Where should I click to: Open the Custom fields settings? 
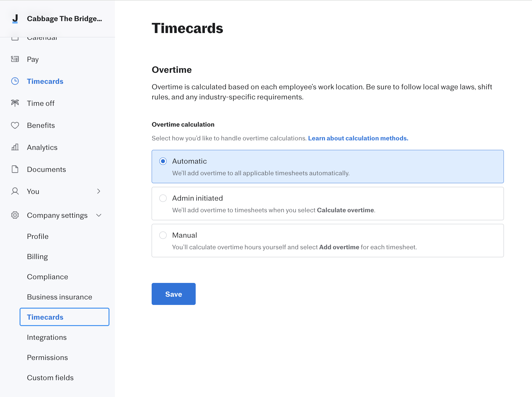click(50, 377)
